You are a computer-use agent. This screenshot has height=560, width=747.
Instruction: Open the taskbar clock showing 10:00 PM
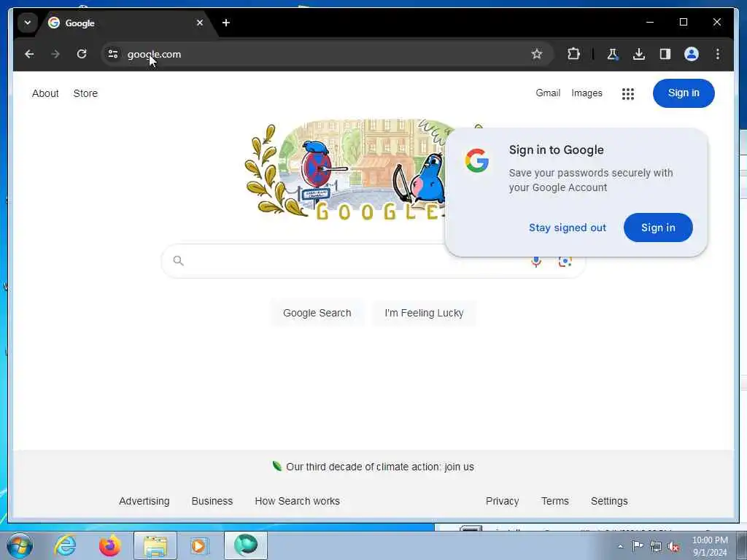click(x=710, y=546)
